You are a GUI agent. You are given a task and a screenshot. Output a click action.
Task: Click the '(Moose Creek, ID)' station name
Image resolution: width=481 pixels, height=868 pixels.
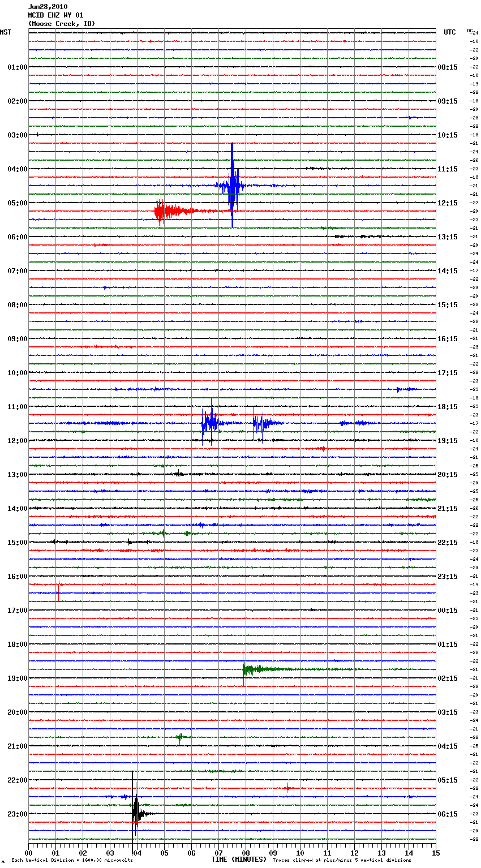62,24
